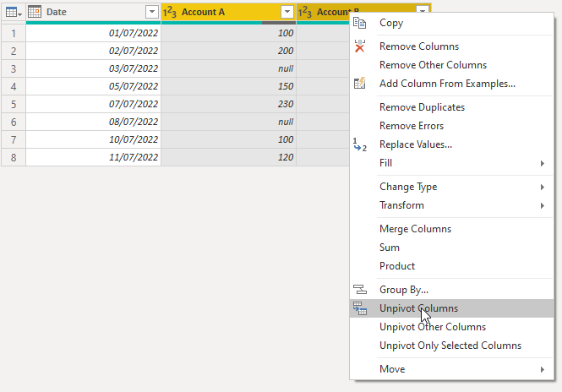This screenshot has width=562, height=392.
Task: Click the Copy icon in context menu
Action: coord(359,23)
